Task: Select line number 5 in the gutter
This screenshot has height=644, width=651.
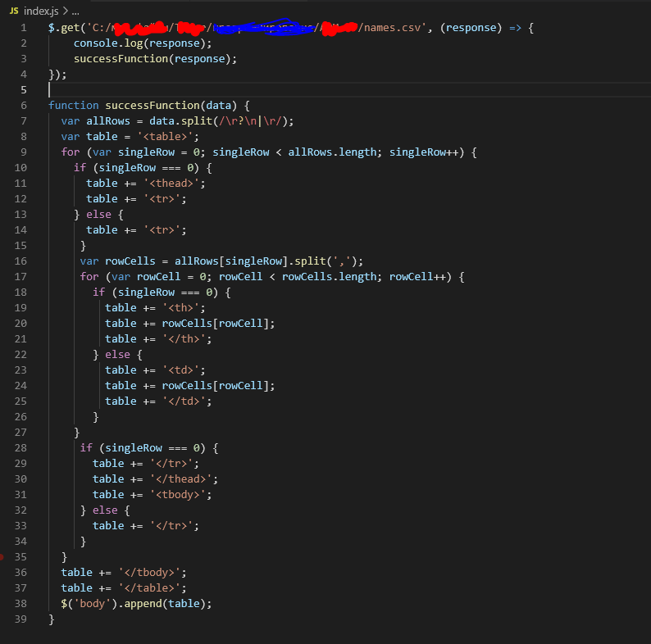Action: coord(24,90)
